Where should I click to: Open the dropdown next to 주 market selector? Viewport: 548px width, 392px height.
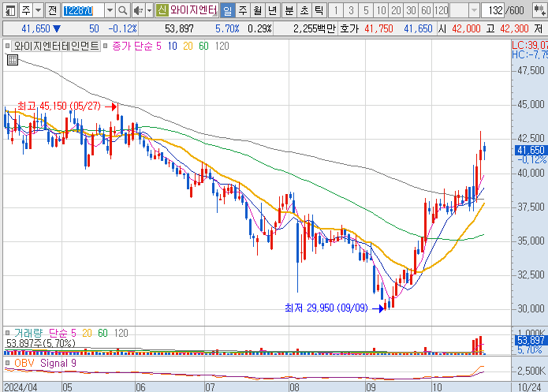[39, 10]
